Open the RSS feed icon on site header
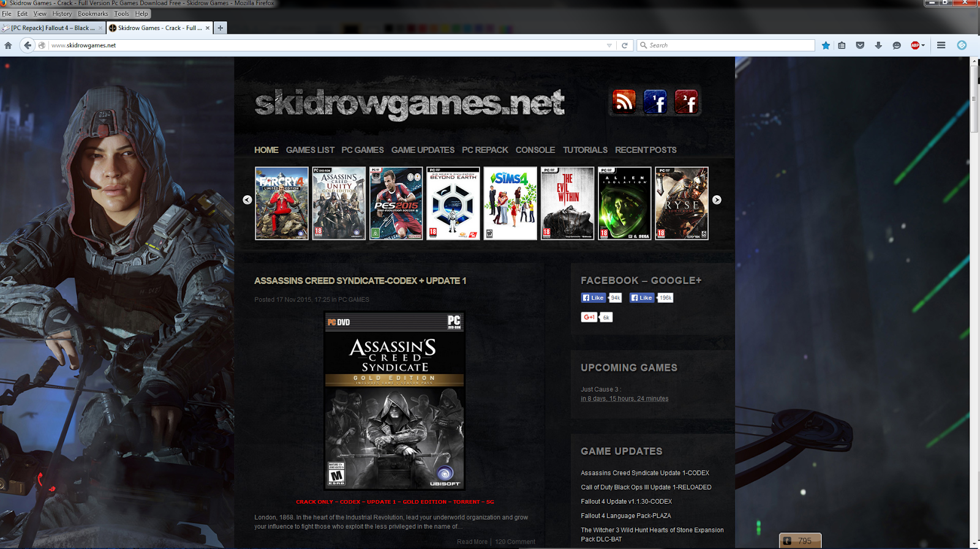 (x=624, y=102)
